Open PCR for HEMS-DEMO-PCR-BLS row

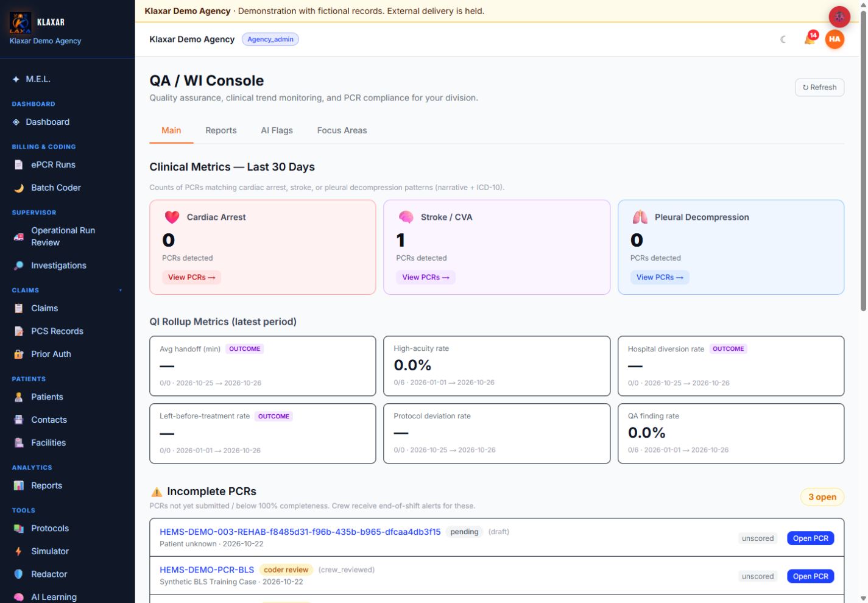pos(811,576)
